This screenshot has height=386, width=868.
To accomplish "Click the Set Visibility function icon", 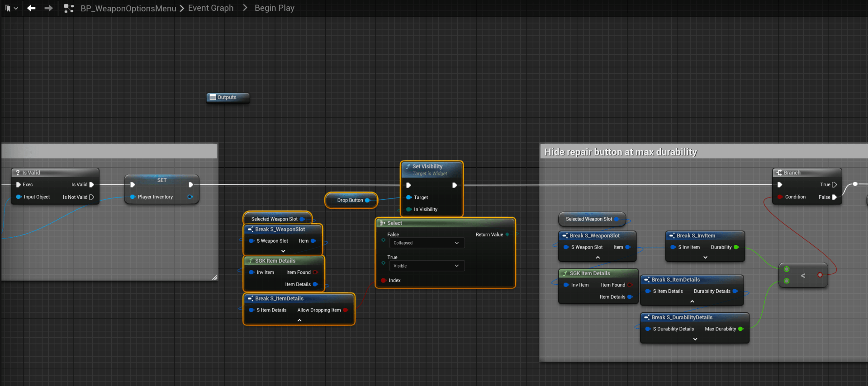I will [x=408, y=166].
